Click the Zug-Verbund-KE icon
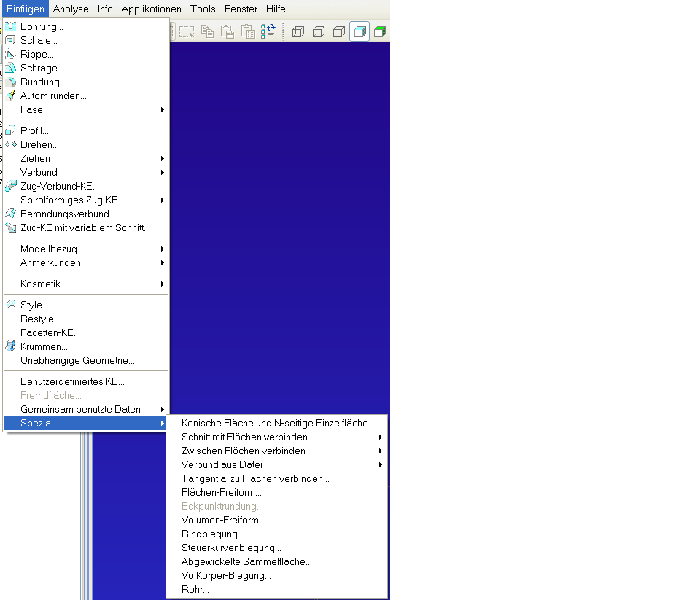700x600 pixels. point(11,186)
